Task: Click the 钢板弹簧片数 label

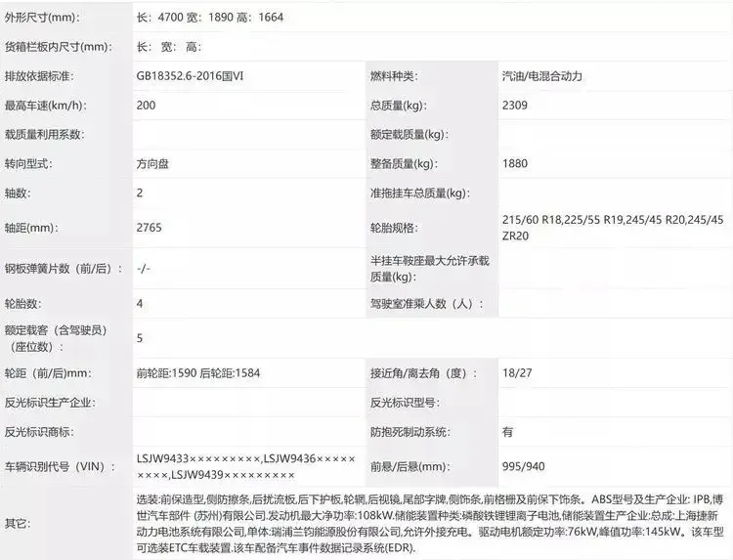Action: [64, 267]
